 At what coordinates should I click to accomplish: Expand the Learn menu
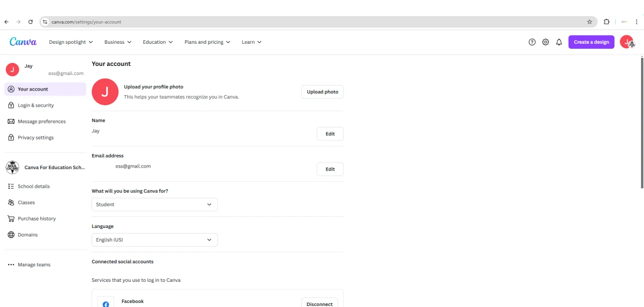(252, 42)
